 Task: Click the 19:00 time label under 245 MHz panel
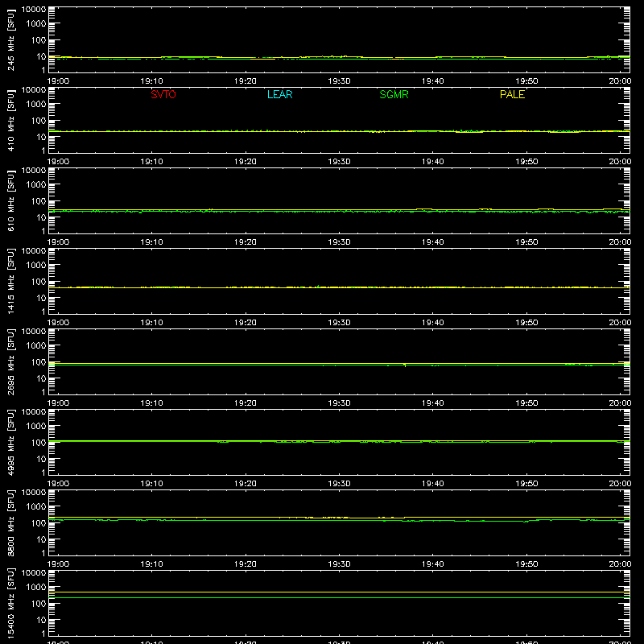pos(58,81)
